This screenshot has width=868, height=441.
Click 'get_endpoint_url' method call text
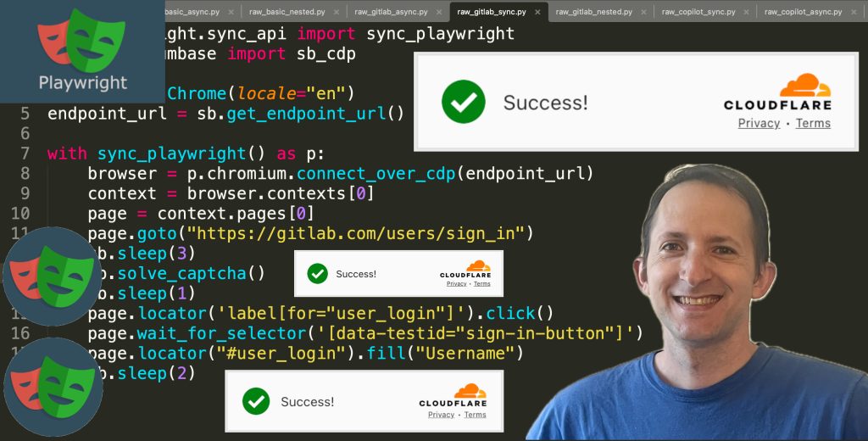tap(305, 114)
